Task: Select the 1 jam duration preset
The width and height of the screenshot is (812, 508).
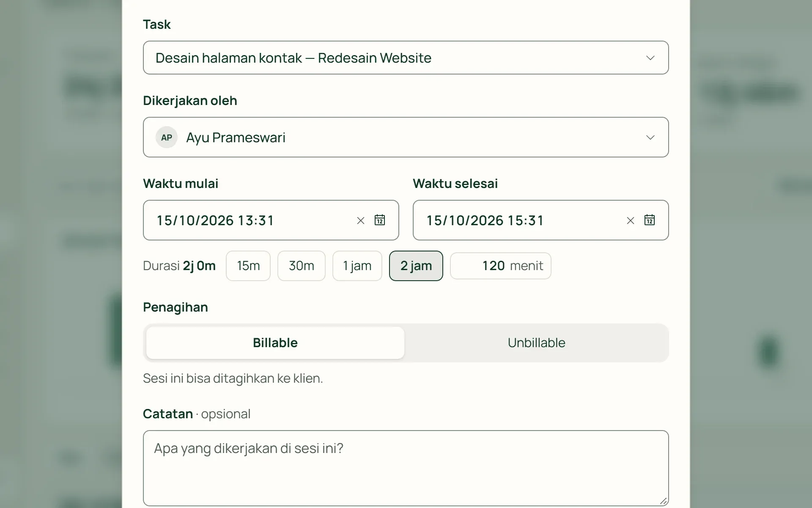Action: (357, 266)
